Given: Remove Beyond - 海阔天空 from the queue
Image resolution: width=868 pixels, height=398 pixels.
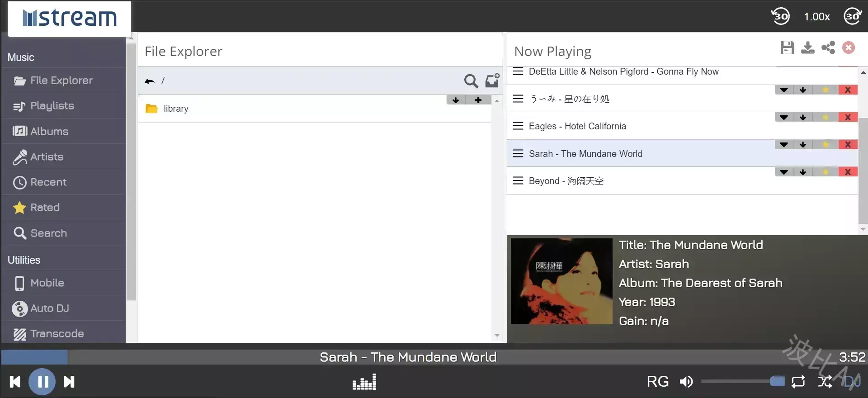Looking at the screenshot, I should [848, 172].
